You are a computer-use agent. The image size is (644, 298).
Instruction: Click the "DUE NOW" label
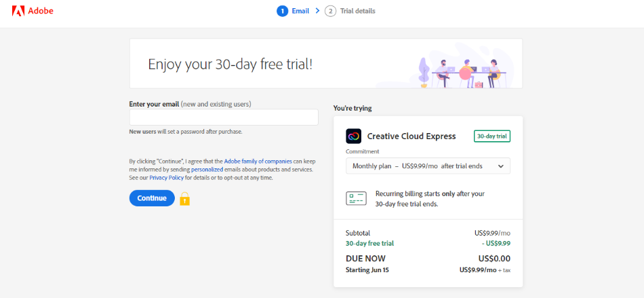point(365,259)
